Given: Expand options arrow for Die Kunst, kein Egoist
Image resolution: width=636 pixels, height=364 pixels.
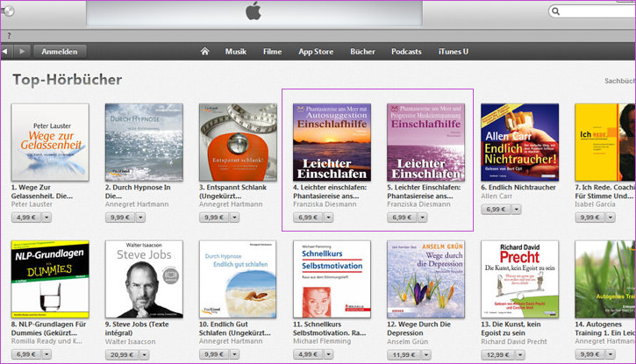Looking at the screenshot, I should click(x=520, y=355).
